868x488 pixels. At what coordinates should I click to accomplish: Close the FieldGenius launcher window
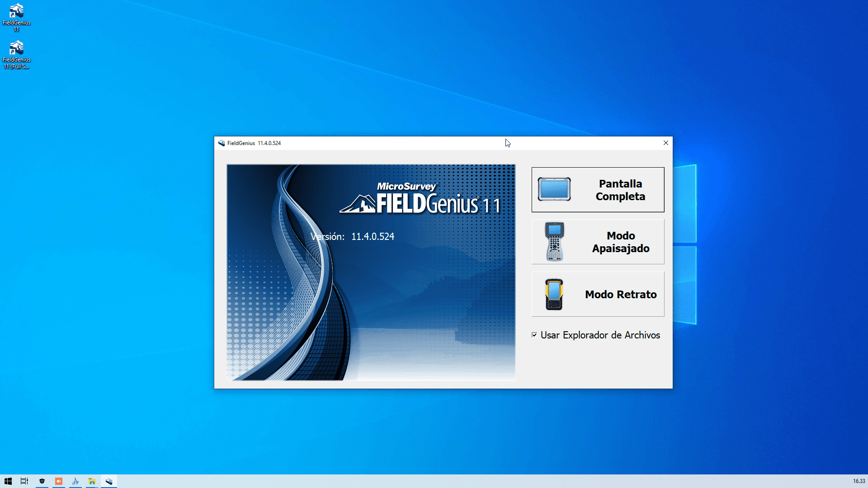[x=665, y=143]
